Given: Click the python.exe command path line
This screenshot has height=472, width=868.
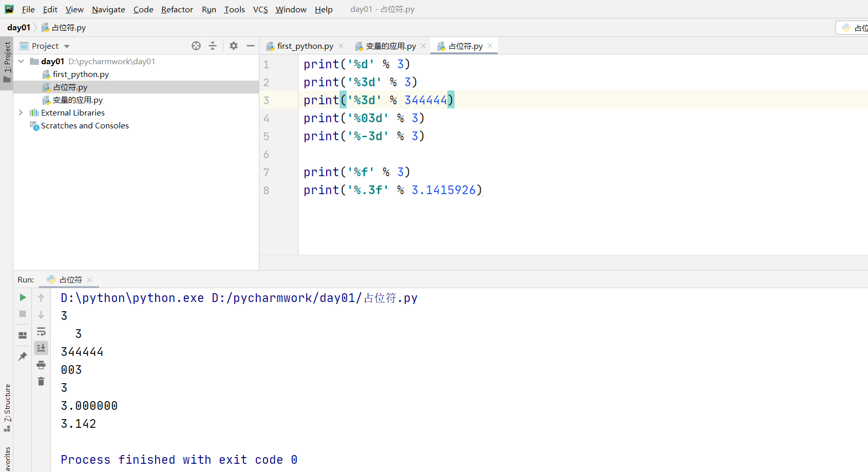Looking at the screenshot, I should (x=239, y=298).
